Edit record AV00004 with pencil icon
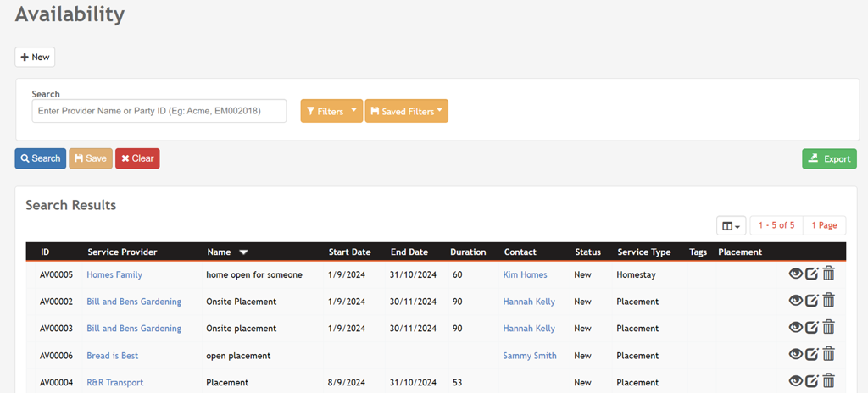This screenshot has width=868, height=393. (x=811, y=381)
